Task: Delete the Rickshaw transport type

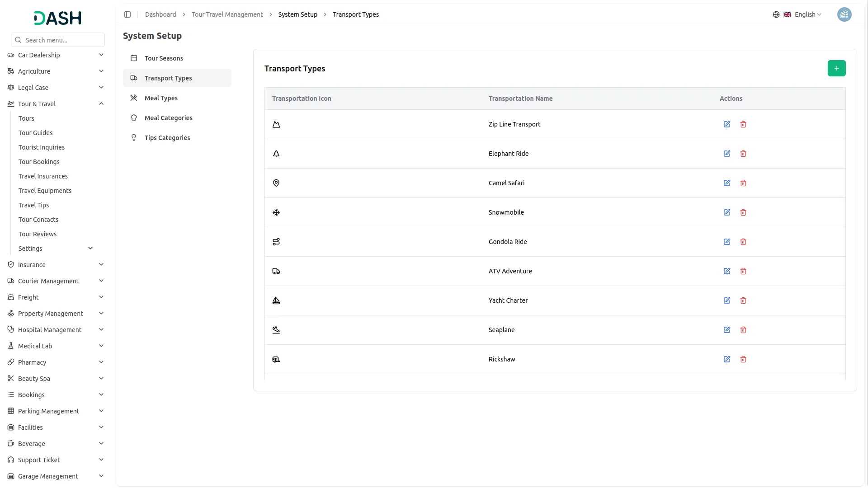Action: pyautogui.click(x=743, y=359)
